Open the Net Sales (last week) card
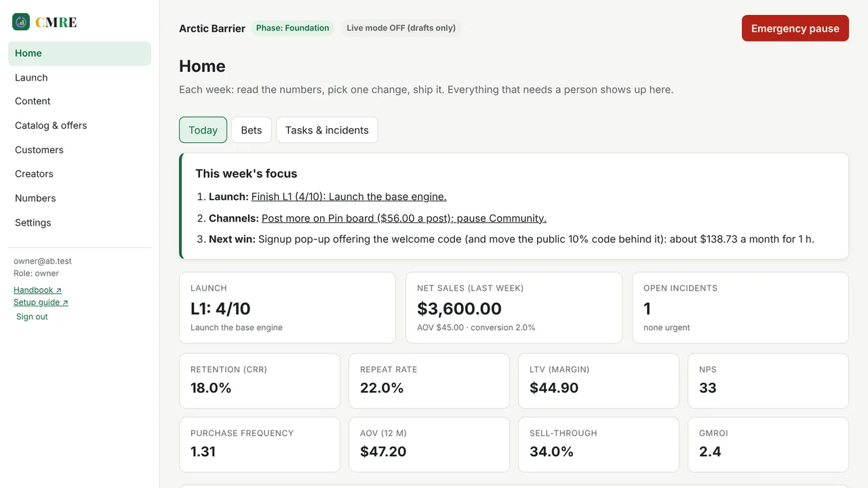 [x=514, y=308]
